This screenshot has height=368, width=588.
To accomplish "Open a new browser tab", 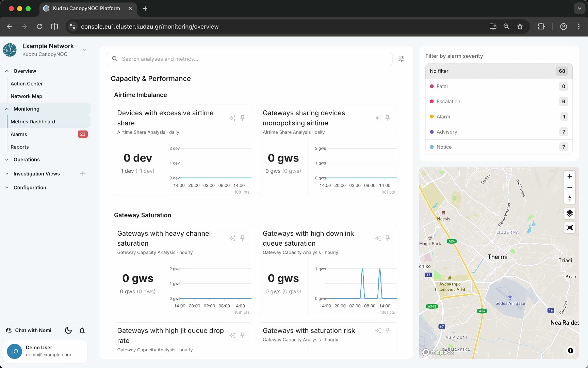I will click(x=145, y=9).
